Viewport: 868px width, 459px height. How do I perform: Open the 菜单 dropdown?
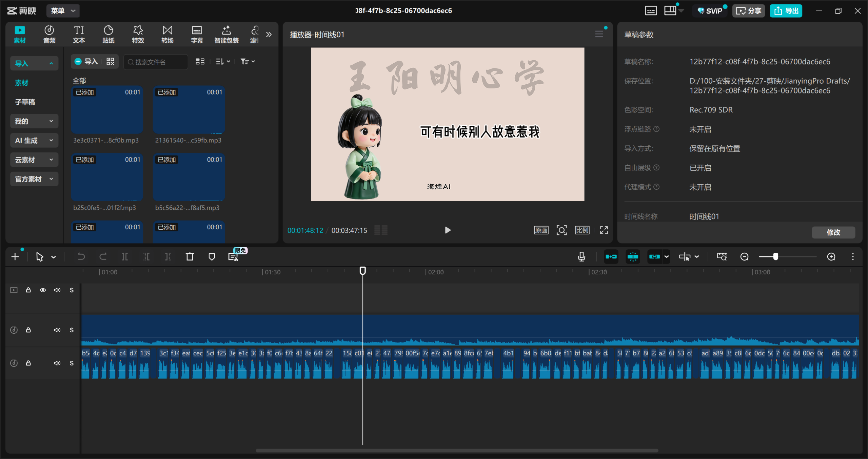pos(63,11)
